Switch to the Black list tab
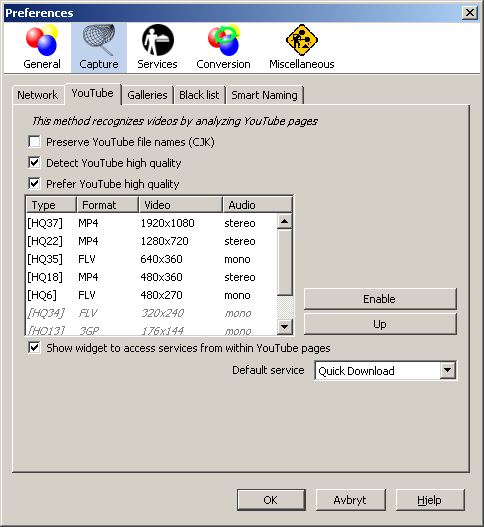Viewport: 484px width, 527px height. point(199,95)
